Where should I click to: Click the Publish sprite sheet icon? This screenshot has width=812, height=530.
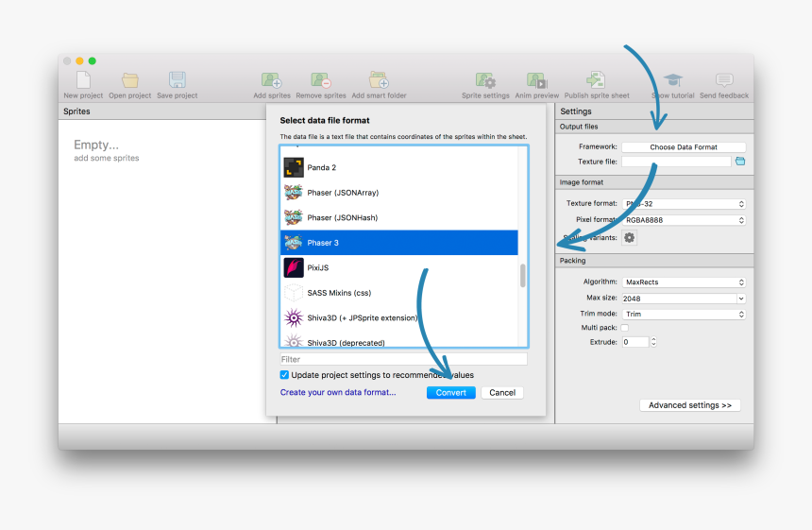point(596,79)
